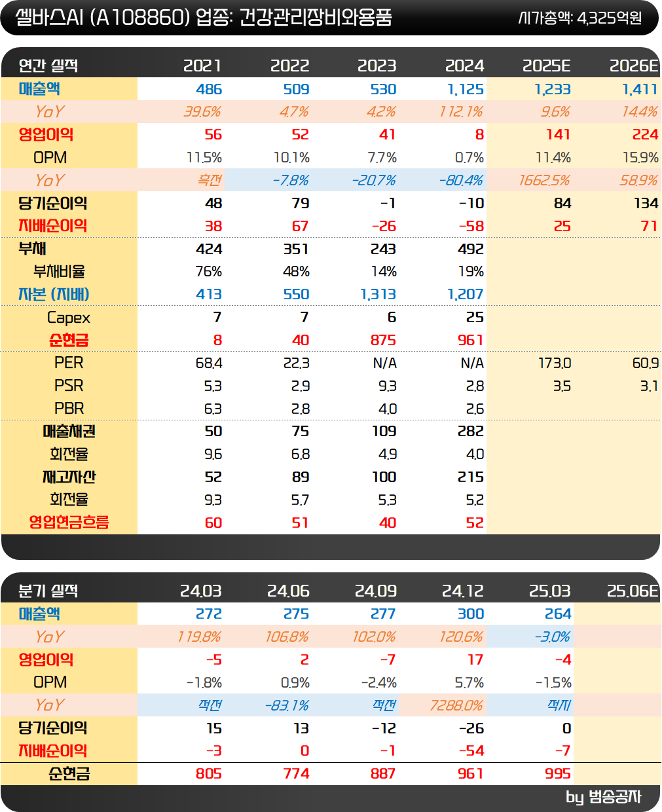
Task: Click the 부채비율 row label
Action: click(59, 271)
